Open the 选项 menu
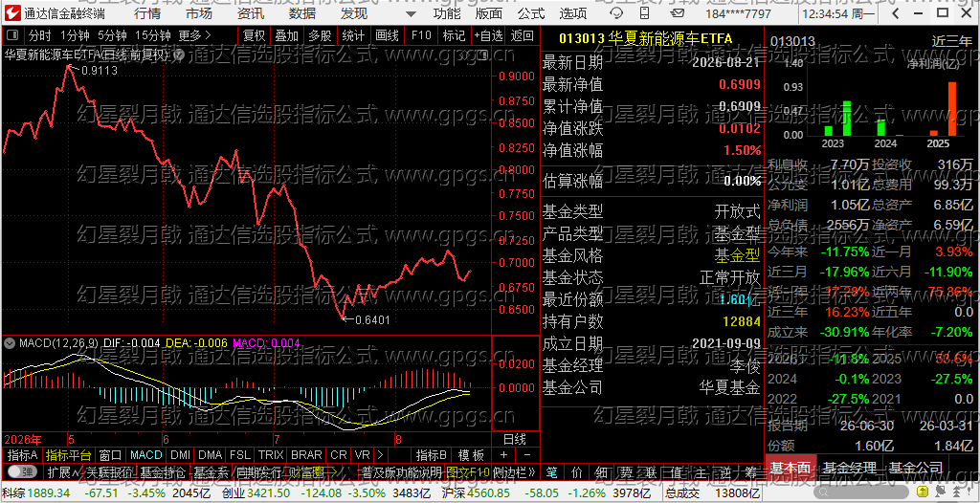Screen dimensions: 980x503 coord(573,13)
